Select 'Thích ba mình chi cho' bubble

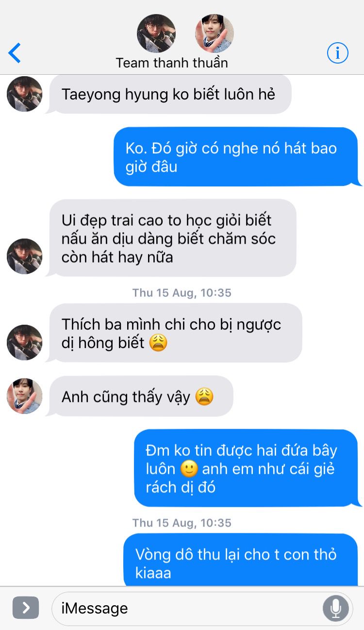tap(174, 333)
